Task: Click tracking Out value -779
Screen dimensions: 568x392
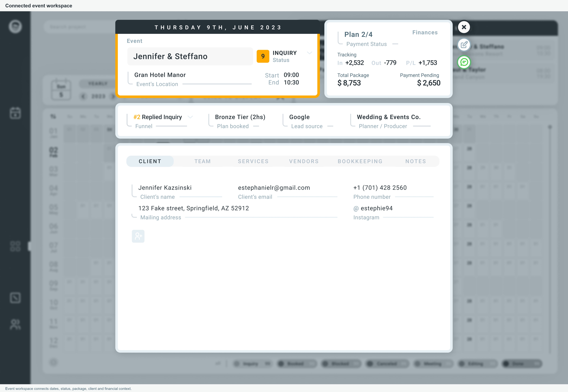Action: [390, 63]
